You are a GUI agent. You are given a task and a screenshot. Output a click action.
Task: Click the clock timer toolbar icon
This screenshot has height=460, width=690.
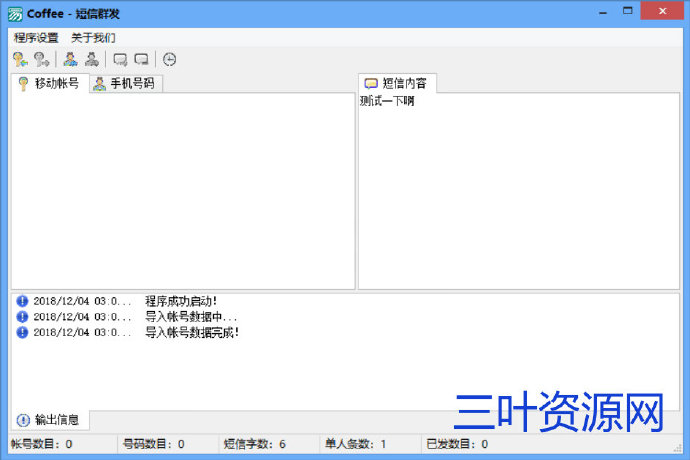[x=169, y=59]
